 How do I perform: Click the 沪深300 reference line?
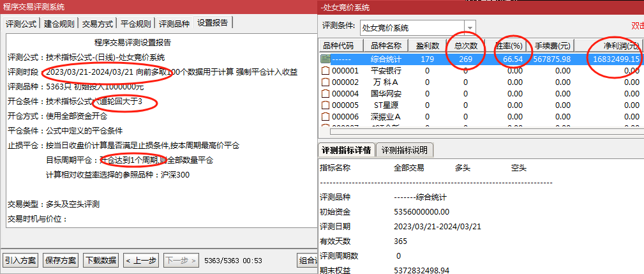coord(117,175)
